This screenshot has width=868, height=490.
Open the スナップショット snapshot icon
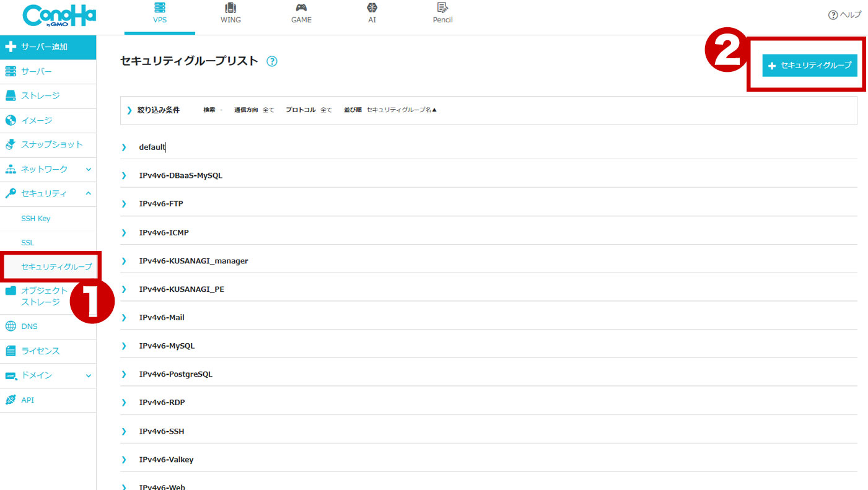[x=11, y=144]
